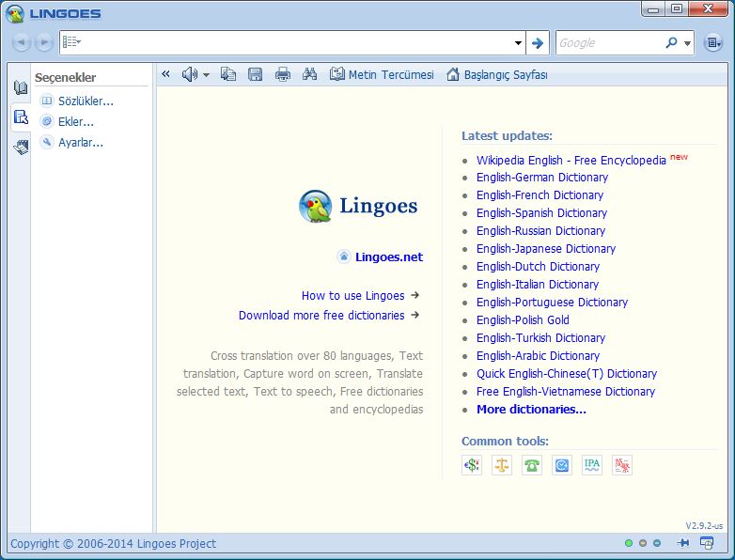Viewport: 735px width, 560px height.
Task: Toggle the green status indicator in status bar
Action: (629, 543)
